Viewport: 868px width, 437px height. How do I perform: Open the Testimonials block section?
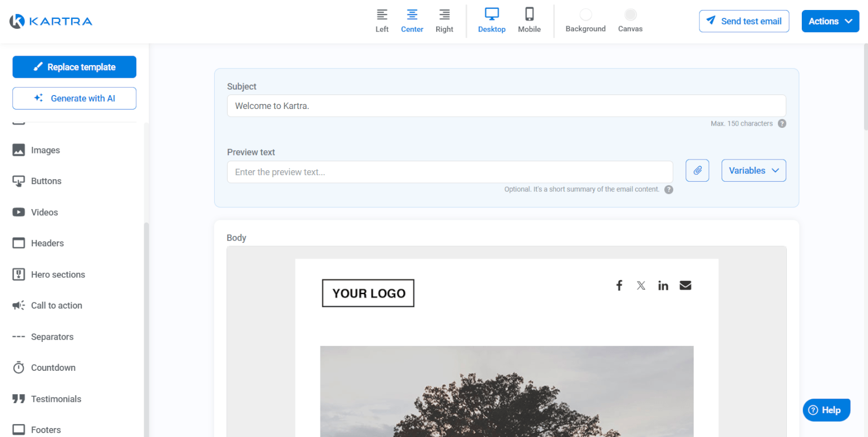(55, 399)
